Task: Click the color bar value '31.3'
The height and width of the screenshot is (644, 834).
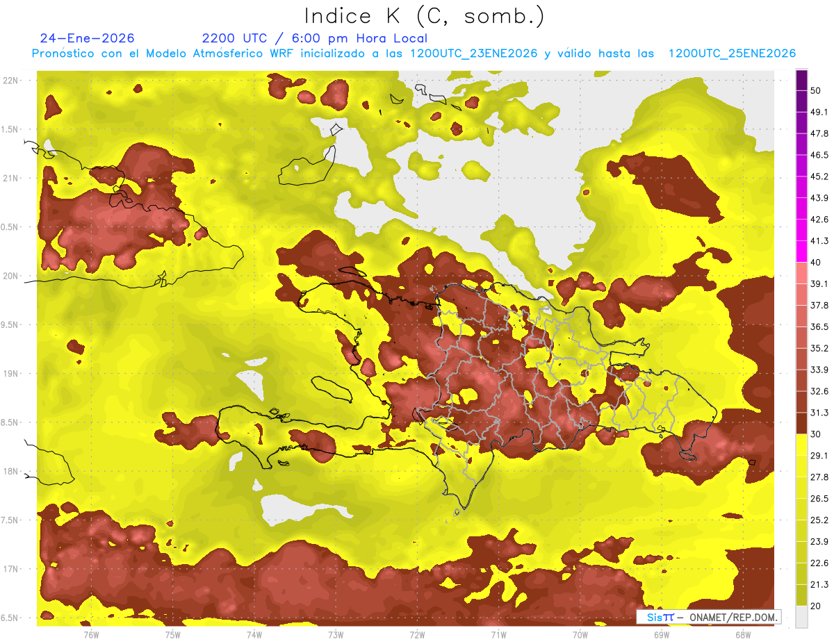Action: pos(819,413)
